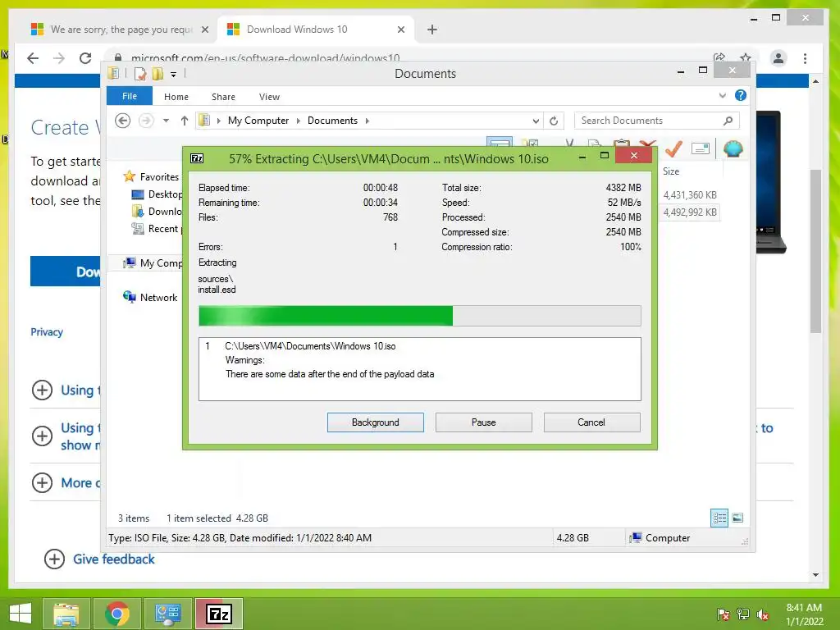
Task: Expand the explorer ribbon chevron
Action: tap(723, 95)
